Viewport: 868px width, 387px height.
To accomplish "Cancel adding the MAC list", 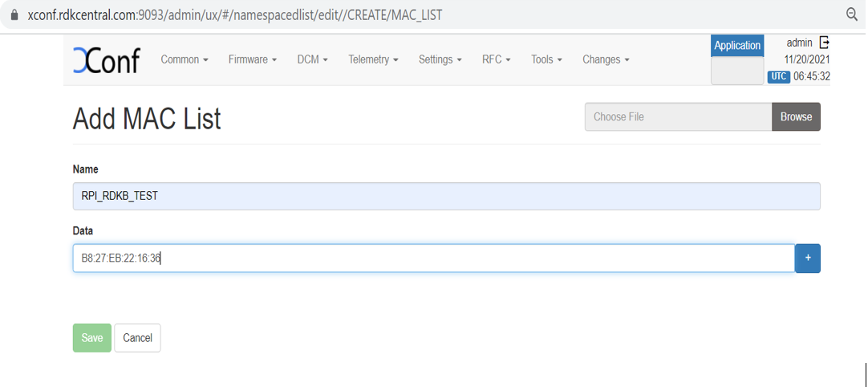I will point(137,338).
